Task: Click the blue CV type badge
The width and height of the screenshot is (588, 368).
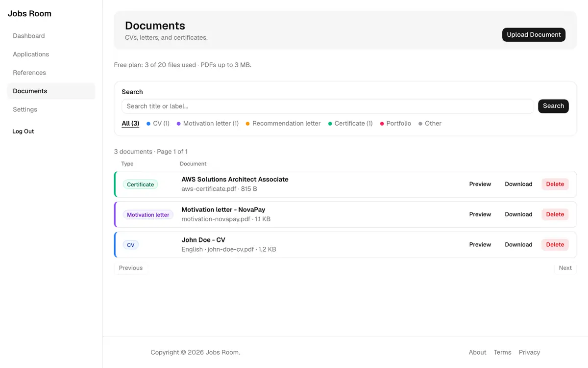Action: point(131,245)
